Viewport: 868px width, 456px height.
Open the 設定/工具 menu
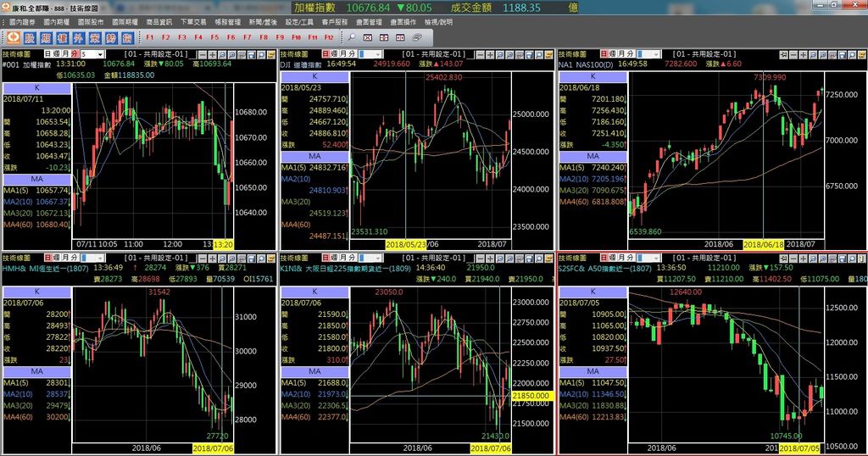(x=299, y=22)
